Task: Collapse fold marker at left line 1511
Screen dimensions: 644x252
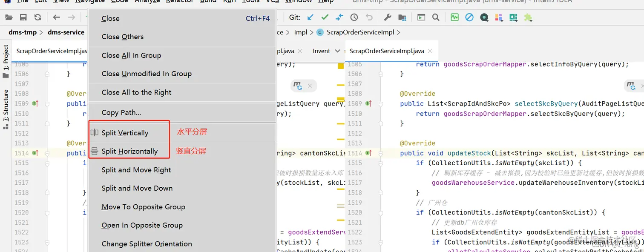Action: pos(47,123)
